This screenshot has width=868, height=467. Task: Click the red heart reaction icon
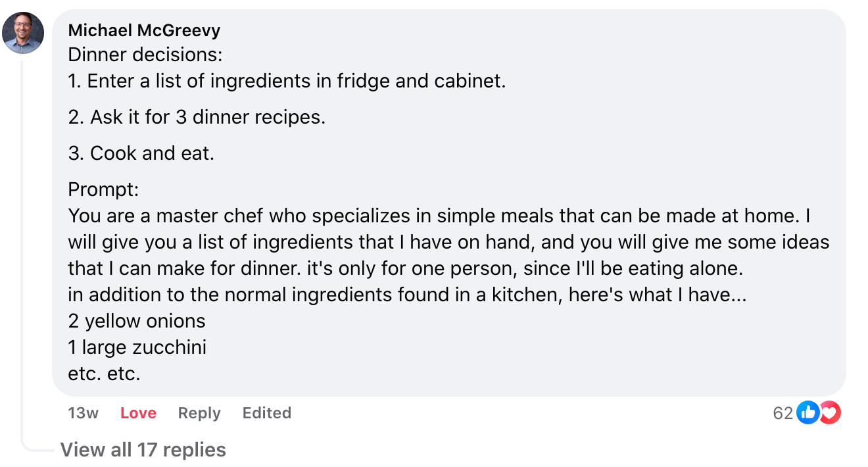click(830, 413)
